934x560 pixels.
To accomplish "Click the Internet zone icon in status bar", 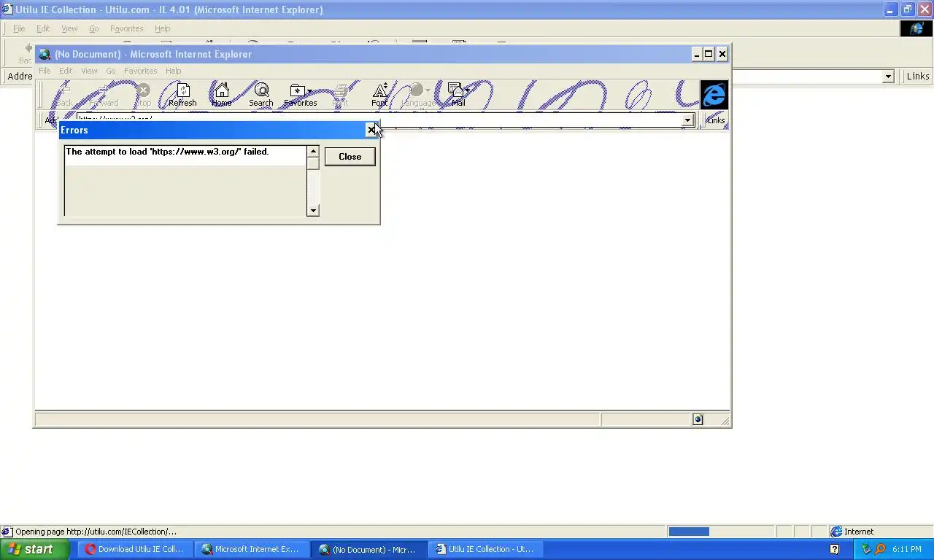I will click(837, 532).
